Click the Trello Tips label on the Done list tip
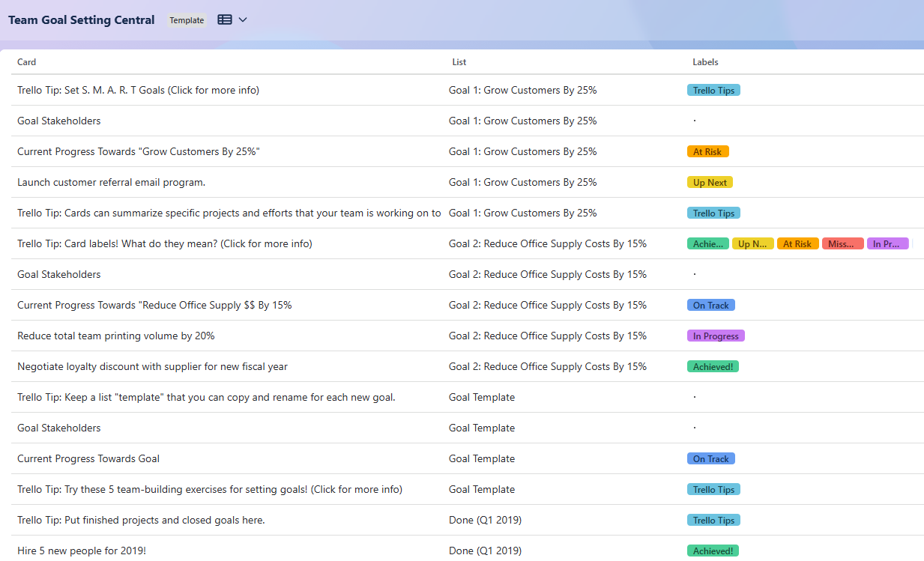This screenshot has height=561, width=924. pyautogui.click(x=713, y=520)
